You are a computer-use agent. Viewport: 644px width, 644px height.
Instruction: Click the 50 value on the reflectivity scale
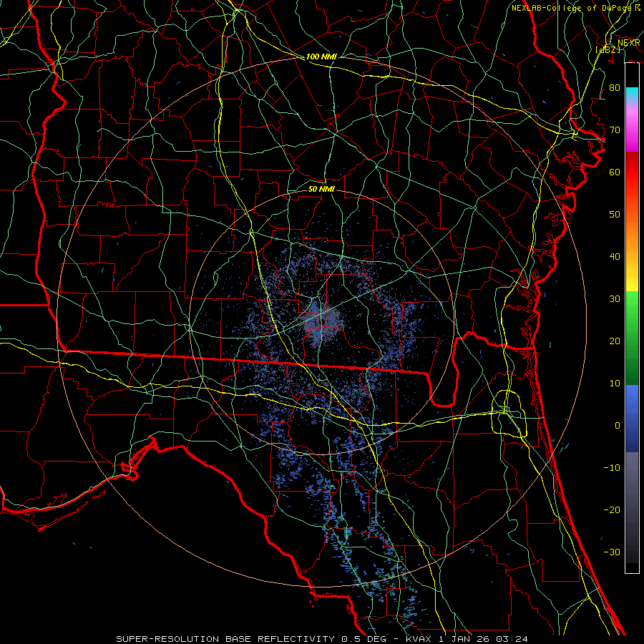[615, 215]
